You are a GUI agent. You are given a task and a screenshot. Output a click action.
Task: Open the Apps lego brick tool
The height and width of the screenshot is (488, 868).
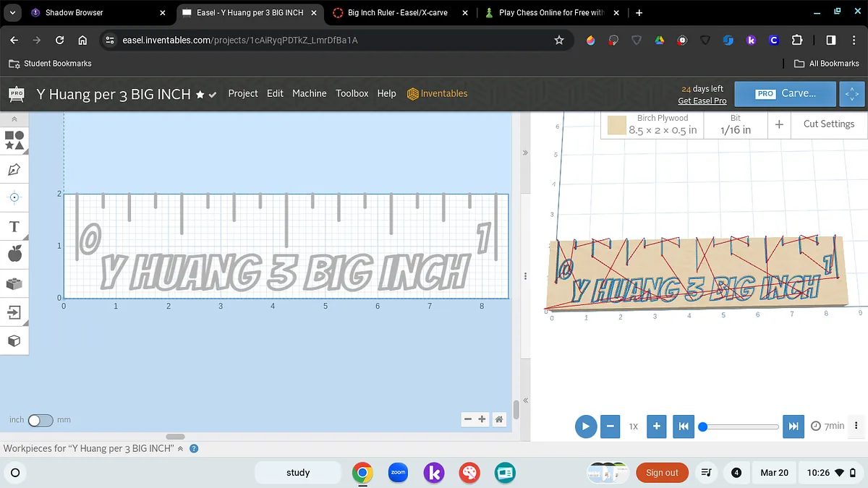point(14,284)
